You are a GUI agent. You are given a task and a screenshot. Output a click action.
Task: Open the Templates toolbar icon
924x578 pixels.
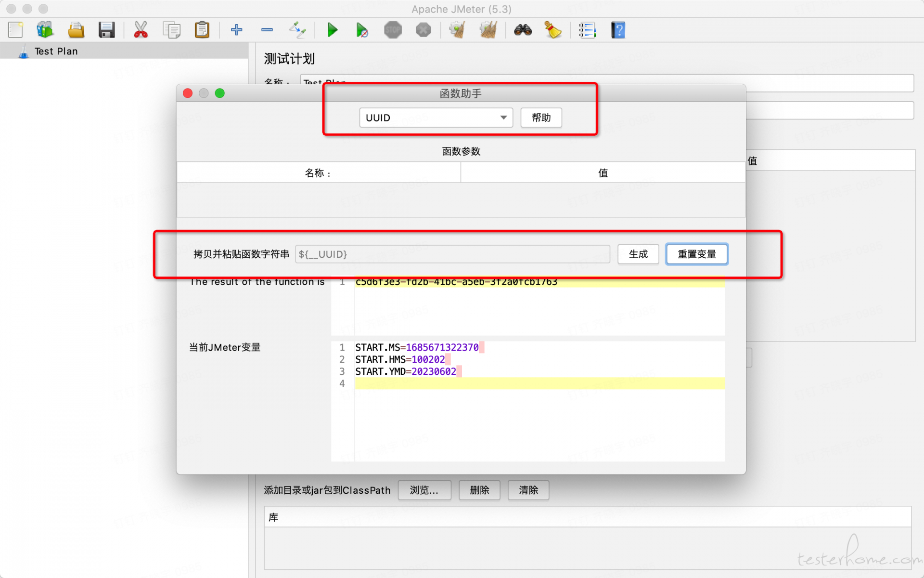(45, 30)
